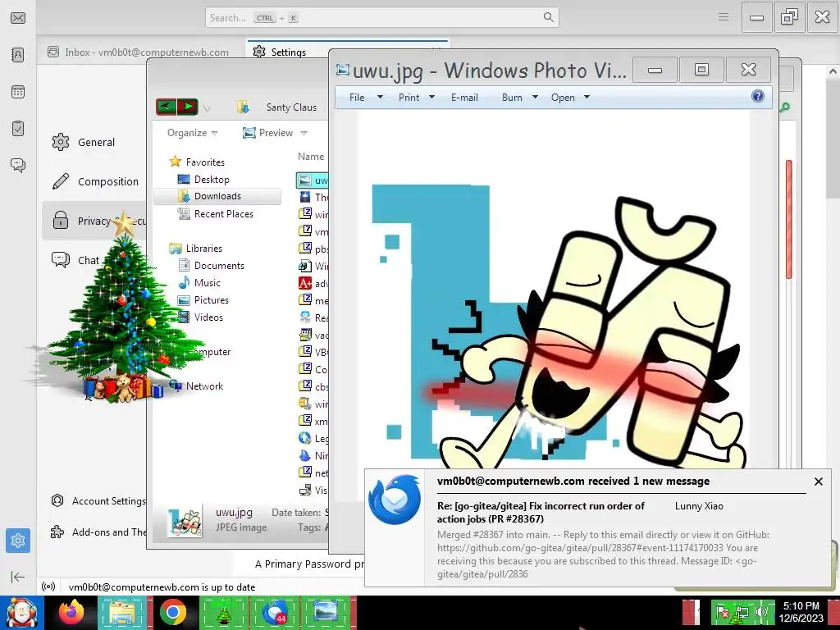Select Network in Explorer navigation pane
The image size is (840, 630).
tap(196, 386)
